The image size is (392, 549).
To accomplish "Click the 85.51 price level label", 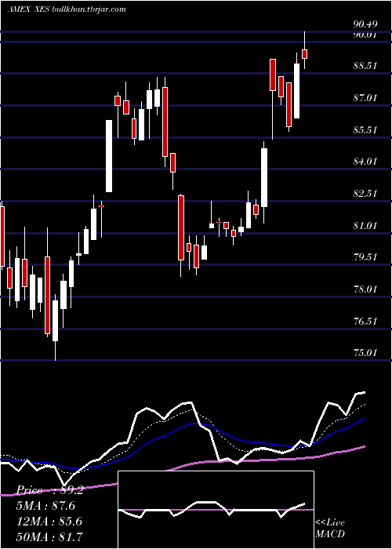I will pyautogui.click(x=365, y=130).
